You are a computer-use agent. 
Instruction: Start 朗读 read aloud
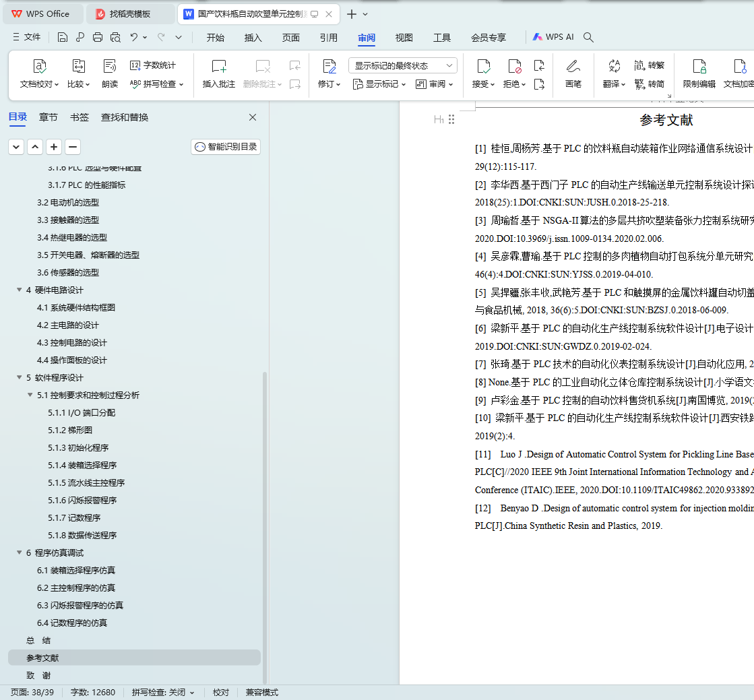110,73
